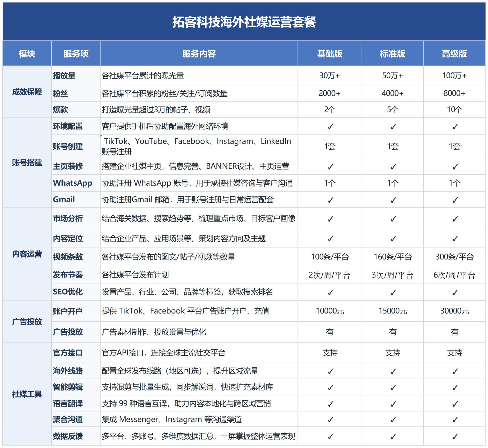Viewport: 488px width, 448px height.
Task: Click the title 拓客科技海外社媒运营套餐
Action: click(x=244, y=22)
